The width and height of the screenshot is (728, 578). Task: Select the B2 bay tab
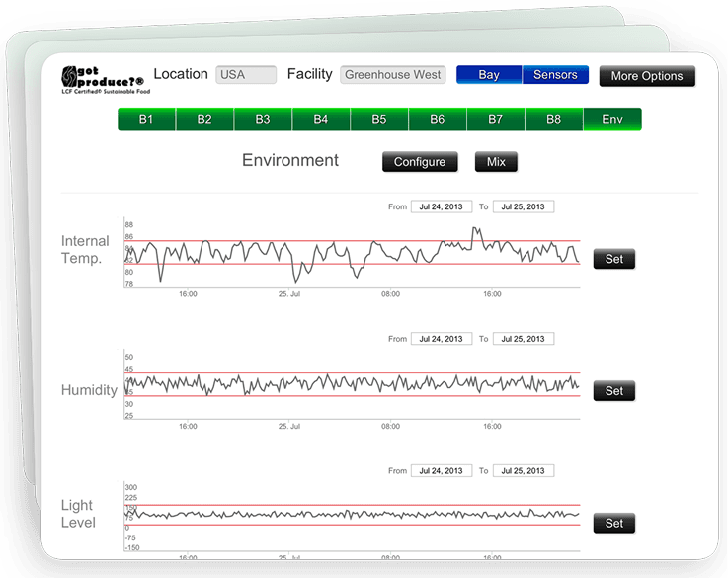(x=204, y=120)
